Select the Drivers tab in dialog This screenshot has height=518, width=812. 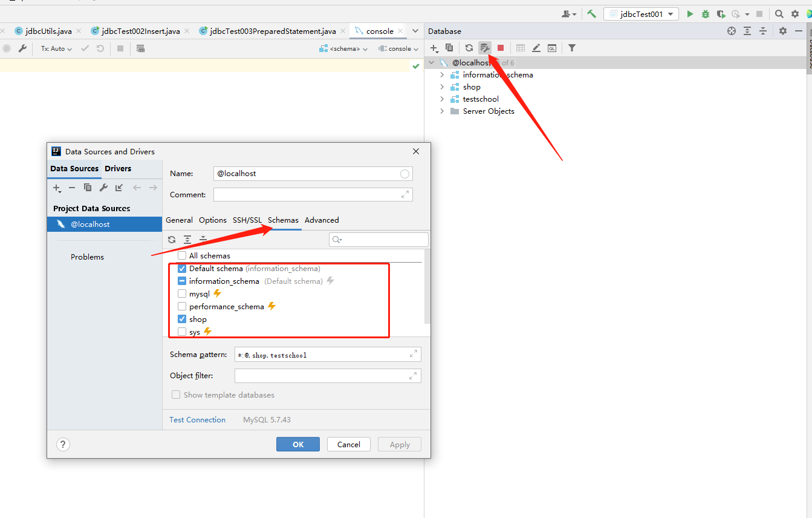[x=118, y=168]
